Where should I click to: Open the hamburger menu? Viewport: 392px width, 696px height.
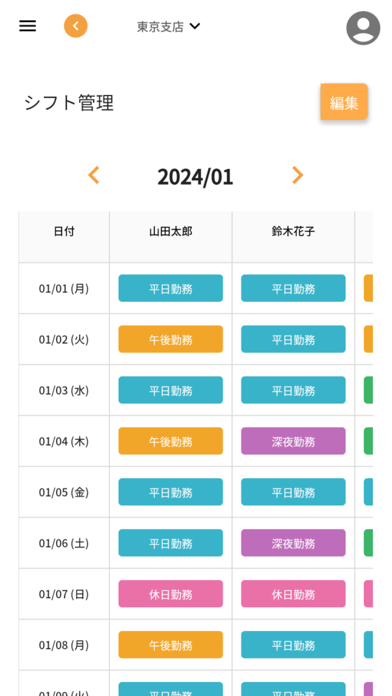click(x=28, y=26)
